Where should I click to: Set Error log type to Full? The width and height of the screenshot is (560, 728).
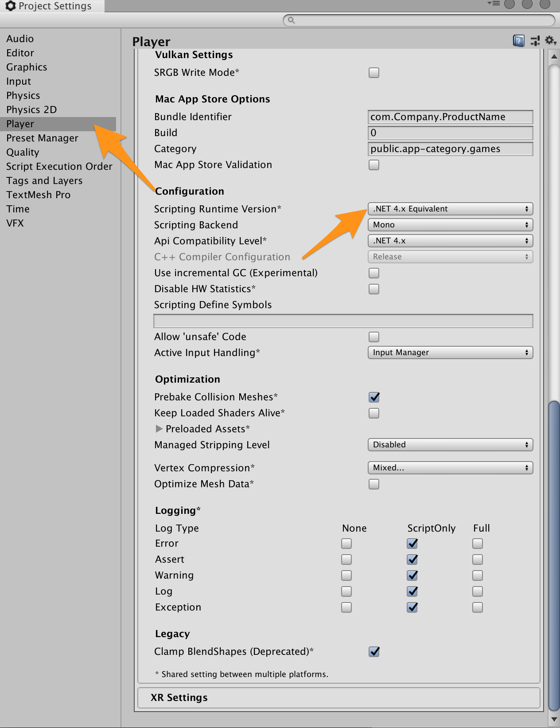[x=478, y=544]
